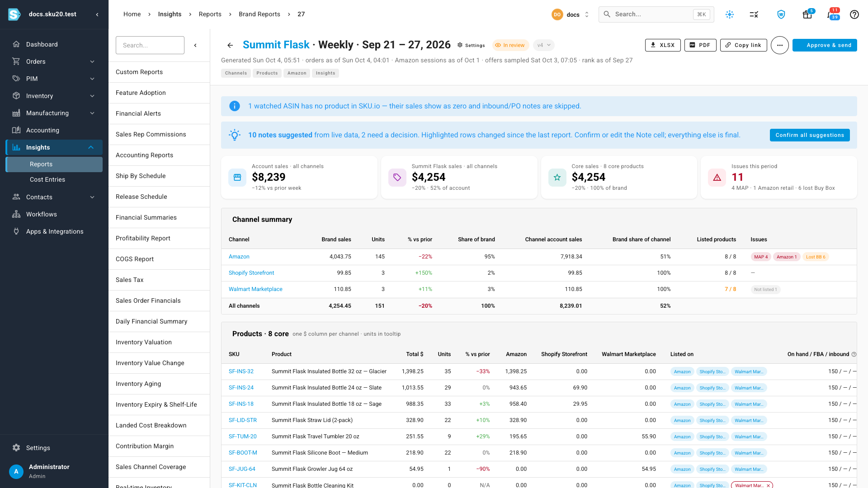The width and height of the screenshot is (868, 488).
Task: Remove the Walmart Mar tag on SF-KIT-CLN
Action: pyautogui.click(x=768, y=485)
